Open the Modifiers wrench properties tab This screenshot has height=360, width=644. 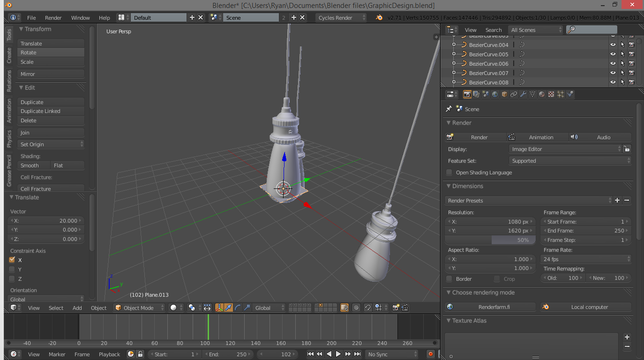coord(523,94)
